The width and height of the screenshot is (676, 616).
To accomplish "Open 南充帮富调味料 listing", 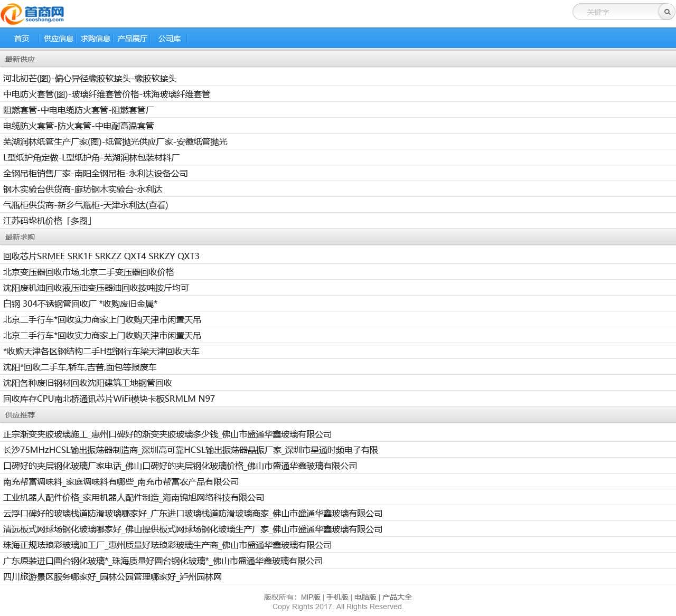I will coord(121,481).
